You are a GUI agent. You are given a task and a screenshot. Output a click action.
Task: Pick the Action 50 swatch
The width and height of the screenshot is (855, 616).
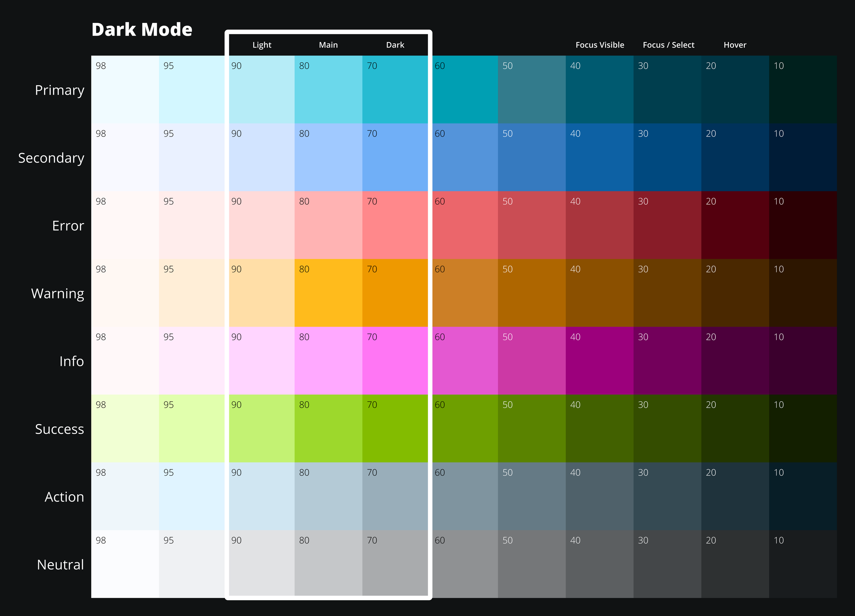click(531, 497)
